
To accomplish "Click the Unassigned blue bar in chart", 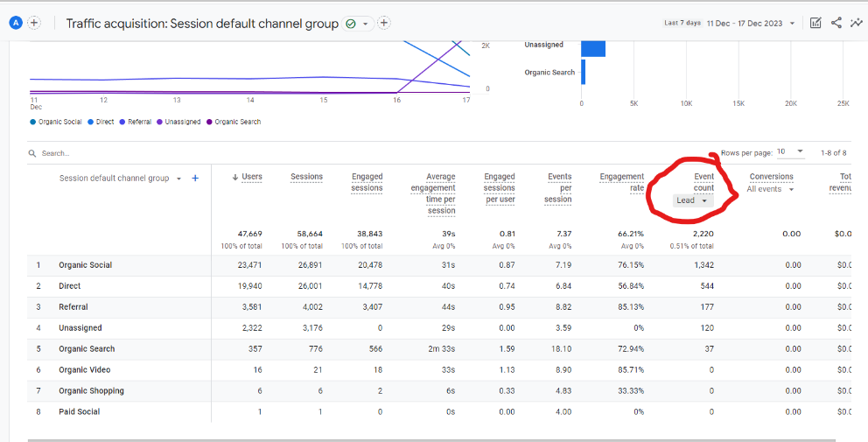I will click(x=593, y=47).
